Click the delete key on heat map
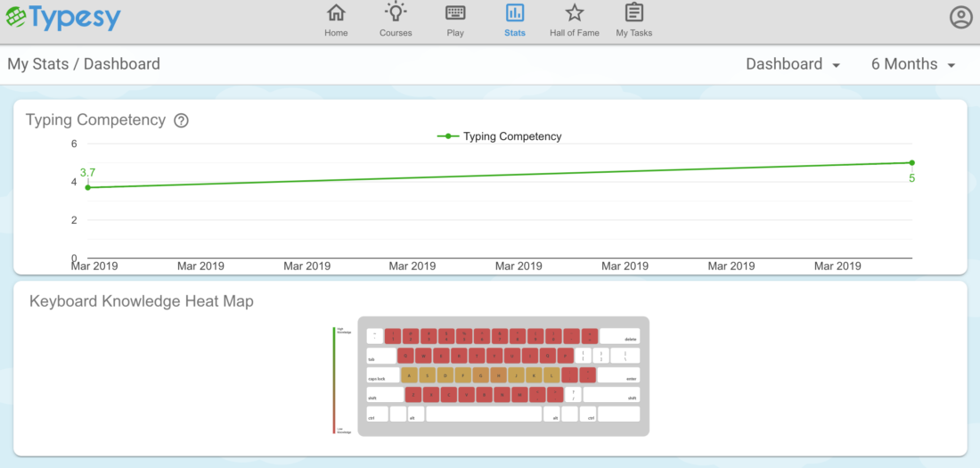The image size is (980, 468). coord(620,336)
